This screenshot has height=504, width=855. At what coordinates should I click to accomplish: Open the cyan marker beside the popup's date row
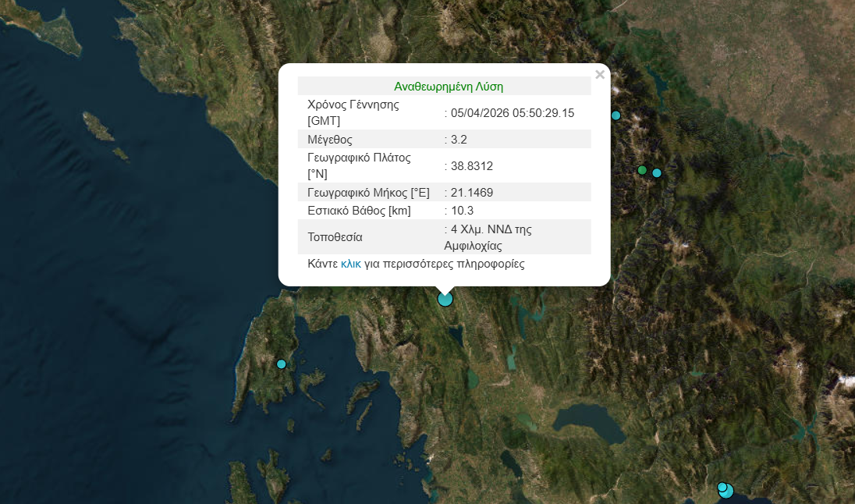(616, 115)
